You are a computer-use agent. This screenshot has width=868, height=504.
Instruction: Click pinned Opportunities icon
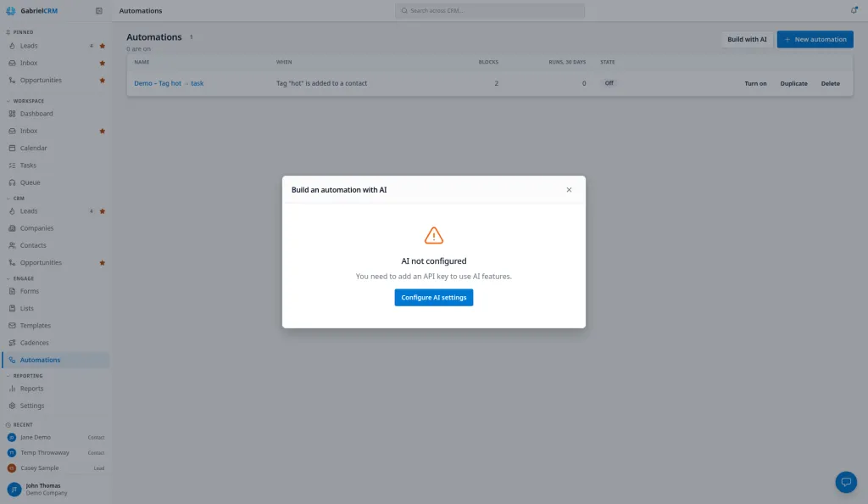12,81
